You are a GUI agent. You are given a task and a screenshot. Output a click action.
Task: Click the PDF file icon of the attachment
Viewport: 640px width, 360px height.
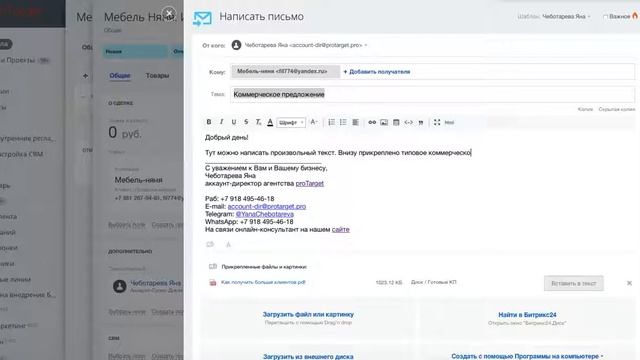coord(213,282)
